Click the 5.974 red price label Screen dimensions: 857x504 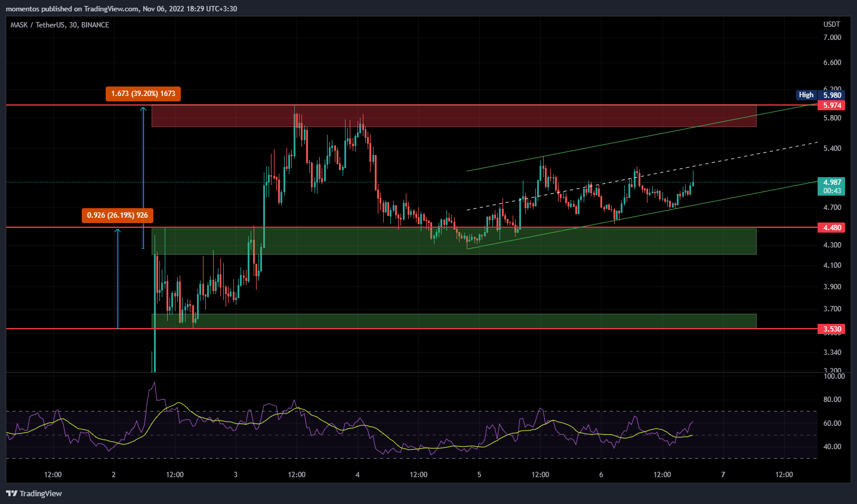(x=831, y=105)
